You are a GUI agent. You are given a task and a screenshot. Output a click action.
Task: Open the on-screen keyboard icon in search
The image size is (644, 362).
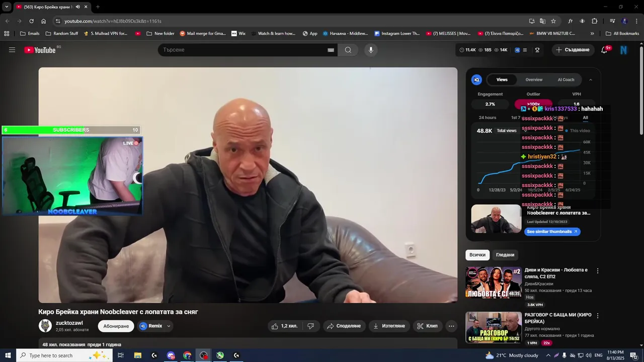point(331,50)
